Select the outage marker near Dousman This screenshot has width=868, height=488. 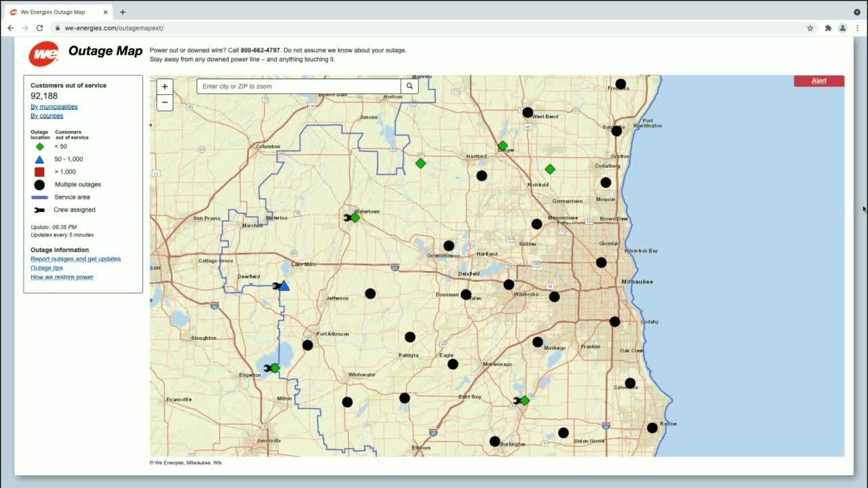tap(466, 295)
